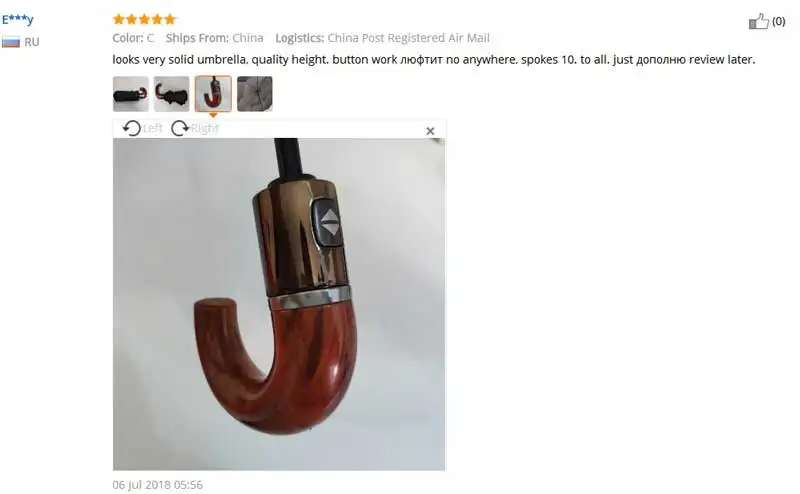This screenshot has width=800, height=494.
Task: Open the first thumbnail of folded umbrella
Action: (131, 94)
